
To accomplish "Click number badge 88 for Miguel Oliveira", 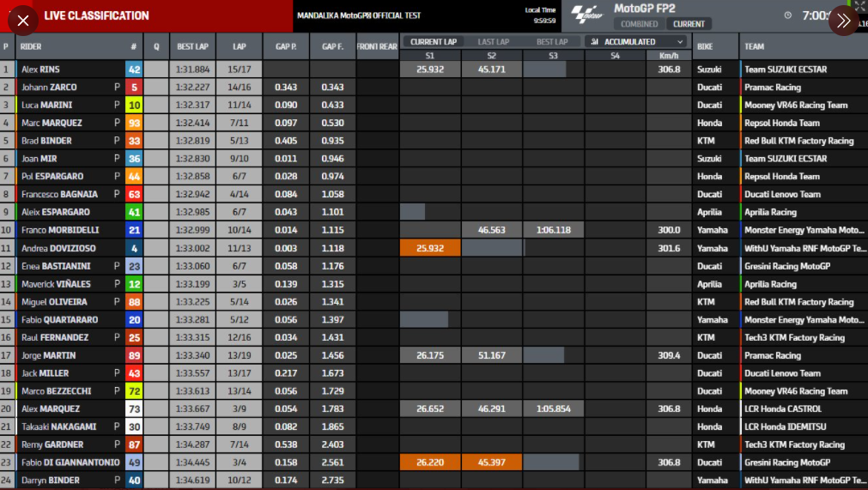I will (x=134, y=302).
